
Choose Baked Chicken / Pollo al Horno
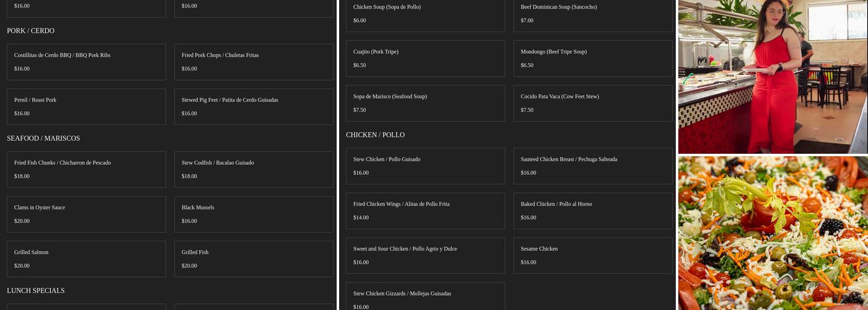tap(593, 210)
